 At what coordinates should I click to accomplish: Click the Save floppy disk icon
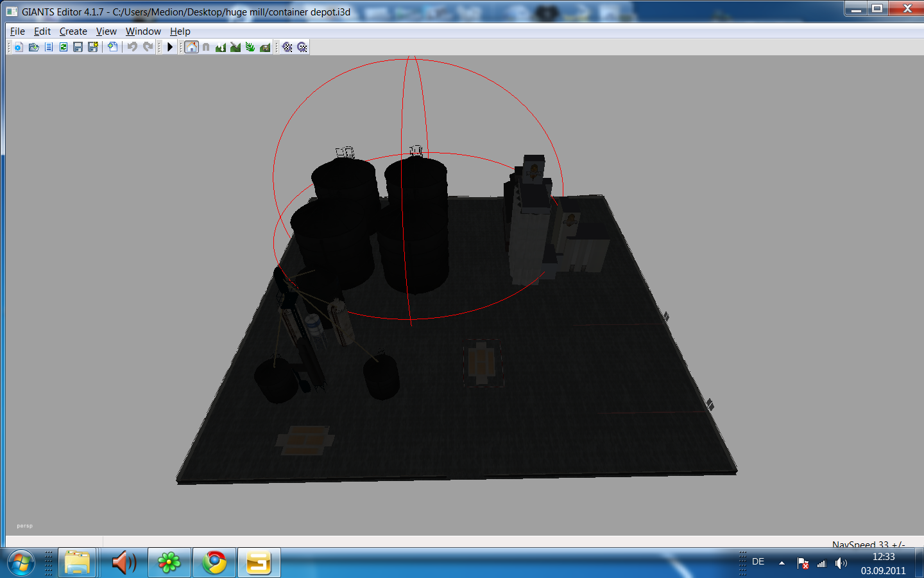(78, 47)
